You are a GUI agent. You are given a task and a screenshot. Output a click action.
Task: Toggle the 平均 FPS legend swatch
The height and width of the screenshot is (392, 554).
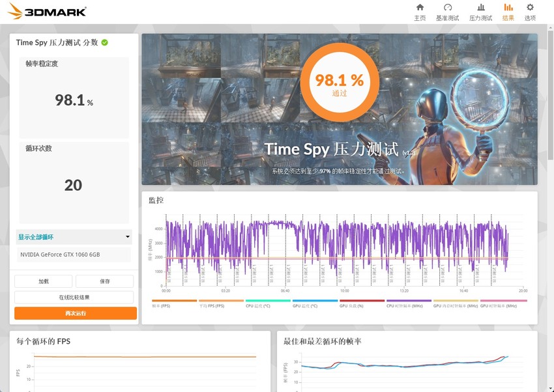(x=221, y=301)
